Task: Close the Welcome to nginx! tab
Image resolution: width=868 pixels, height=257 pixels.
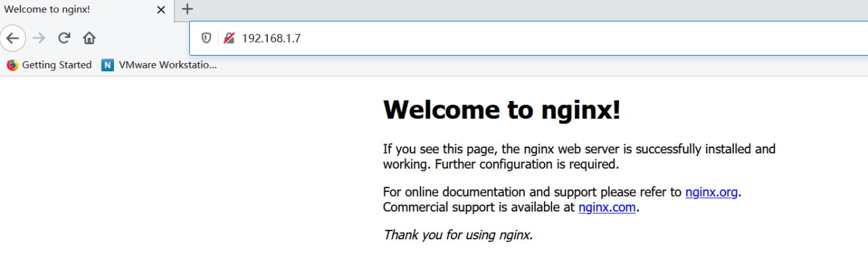Action: (161, 10)
